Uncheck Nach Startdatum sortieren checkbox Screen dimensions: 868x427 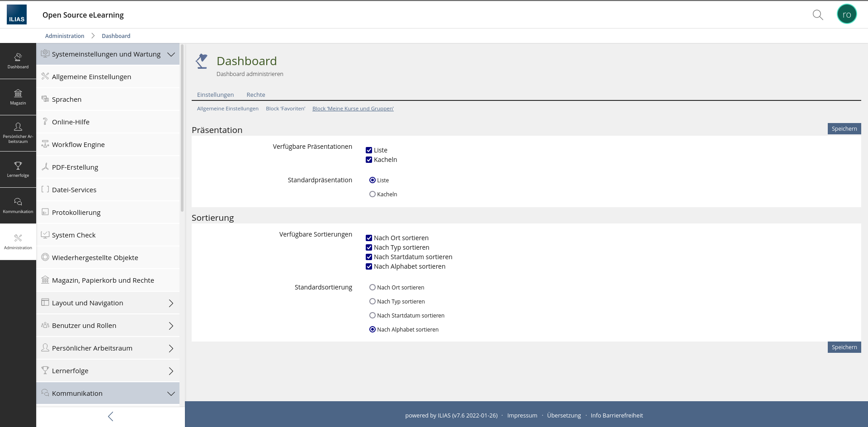[x=369, y=257]
